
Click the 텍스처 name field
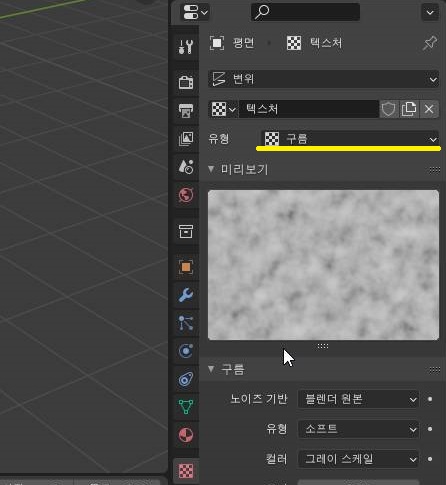tap(309, 109)
